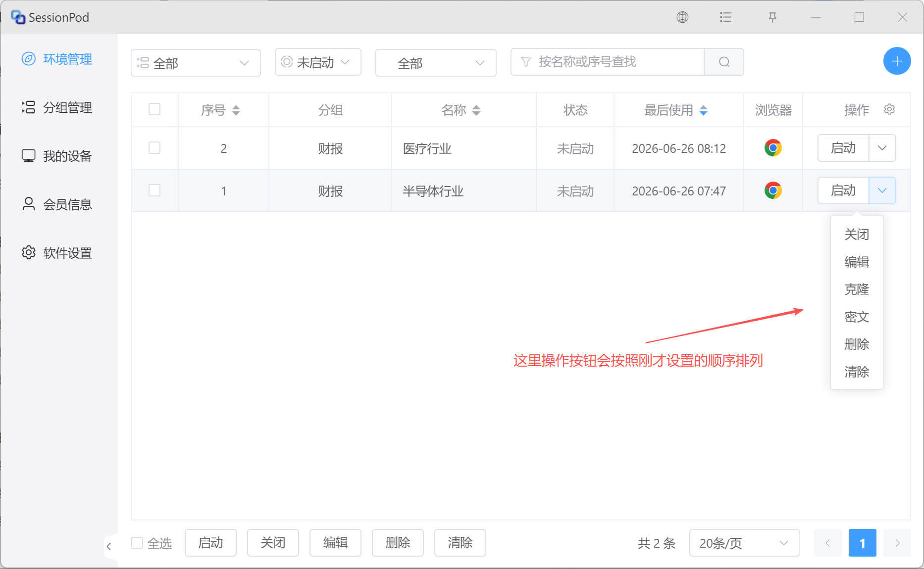Viewport: 924px width, 569px height.
Task: Click the bottom bar 编辑 button
Action: pos(335,543)
